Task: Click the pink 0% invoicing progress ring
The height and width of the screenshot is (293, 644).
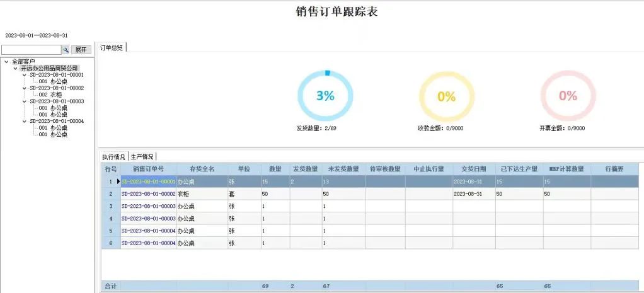Action: [568, 96]
